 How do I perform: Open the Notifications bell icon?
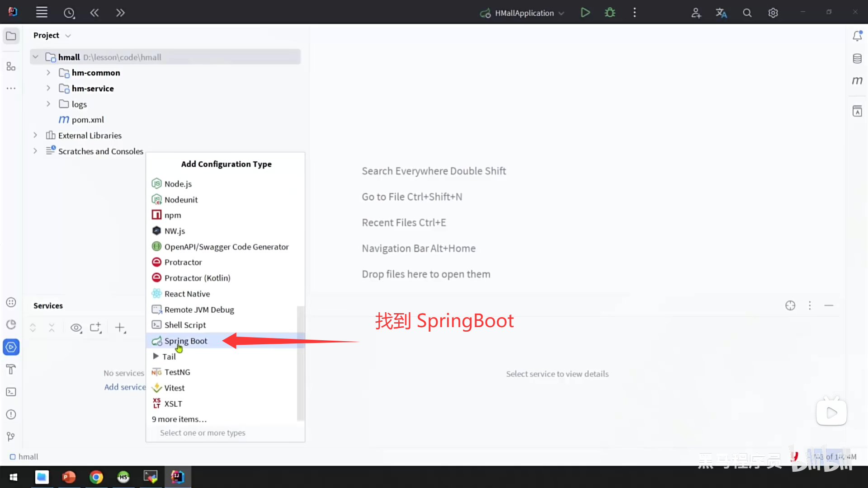click(857, 36)
